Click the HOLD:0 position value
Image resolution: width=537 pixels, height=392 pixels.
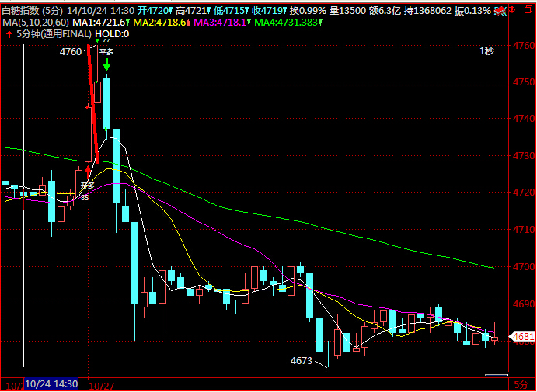tap(112, 34)
